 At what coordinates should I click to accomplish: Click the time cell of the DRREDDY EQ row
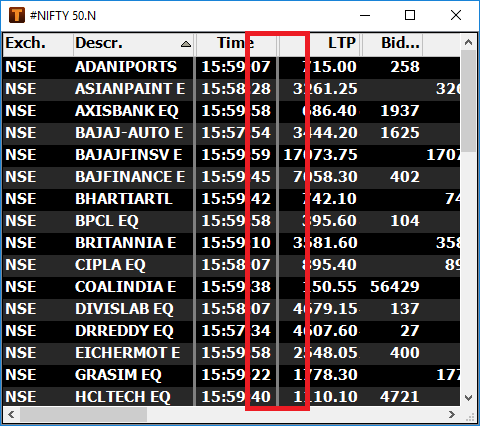(x=236, y=331)
